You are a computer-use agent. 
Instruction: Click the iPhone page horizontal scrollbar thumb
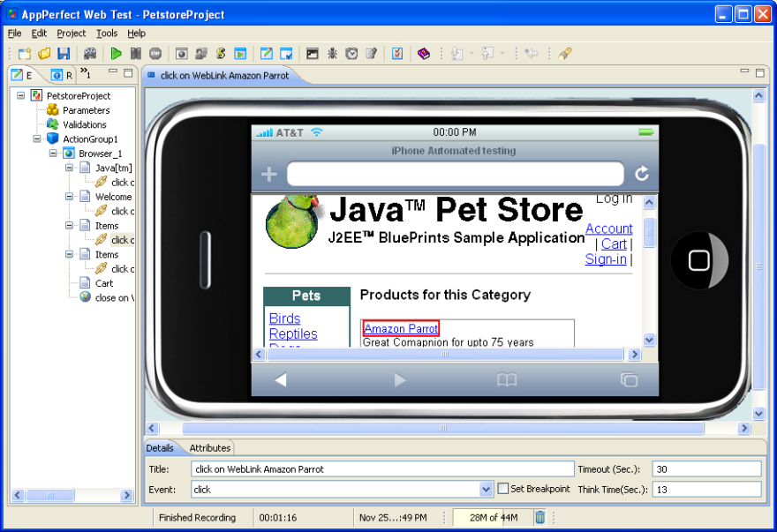pos(445,354)
